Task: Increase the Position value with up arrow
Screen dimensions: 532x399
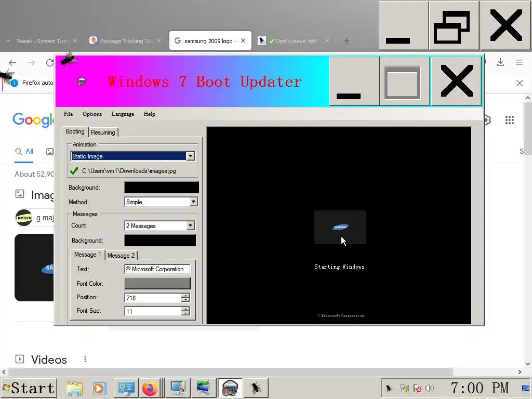Action: [185, 296]
